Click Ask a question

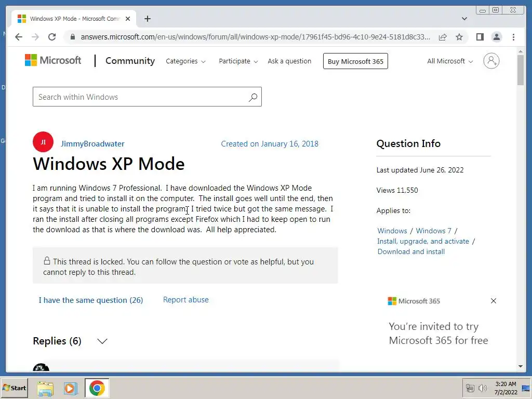[x=289, y=61]
